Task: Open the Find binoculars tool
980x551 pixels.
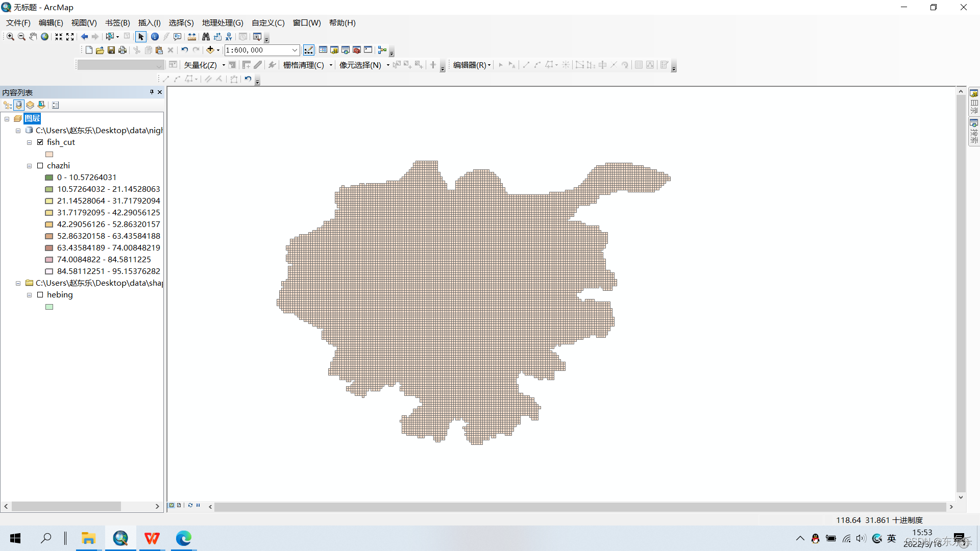Action: point(206,37)
